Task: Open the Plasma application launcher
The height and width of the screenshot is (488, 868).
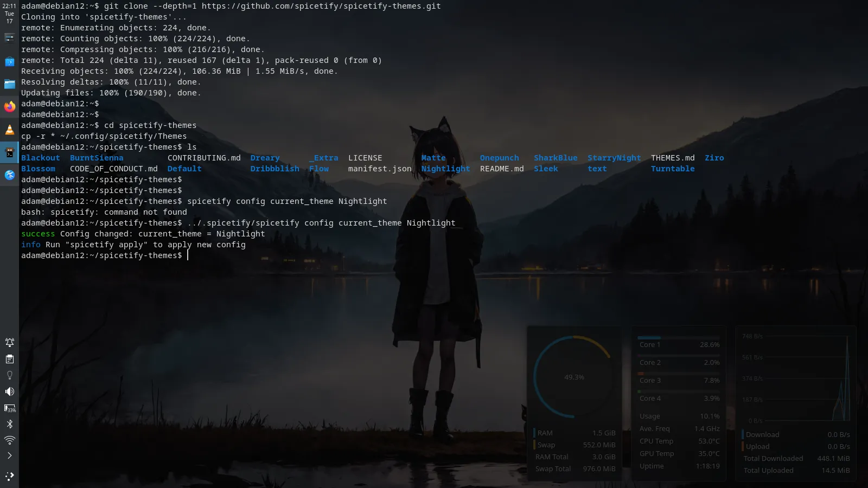Action: pos(9,476)
